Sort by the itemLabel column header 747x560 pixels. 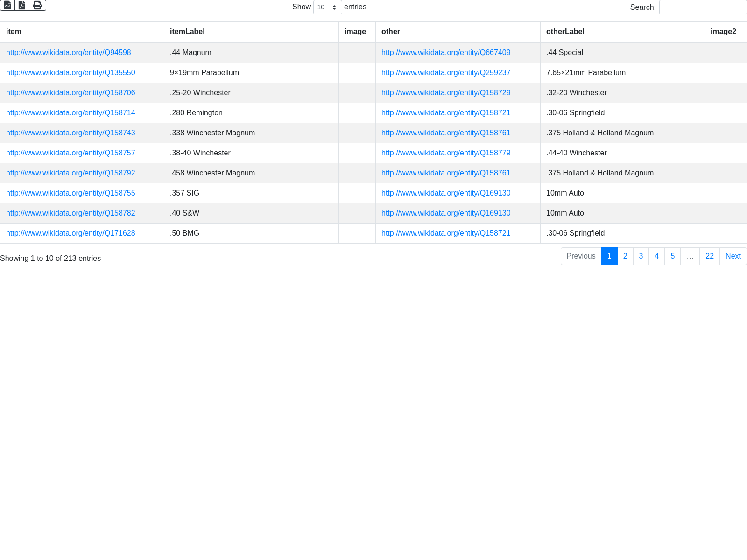[251, 32]
